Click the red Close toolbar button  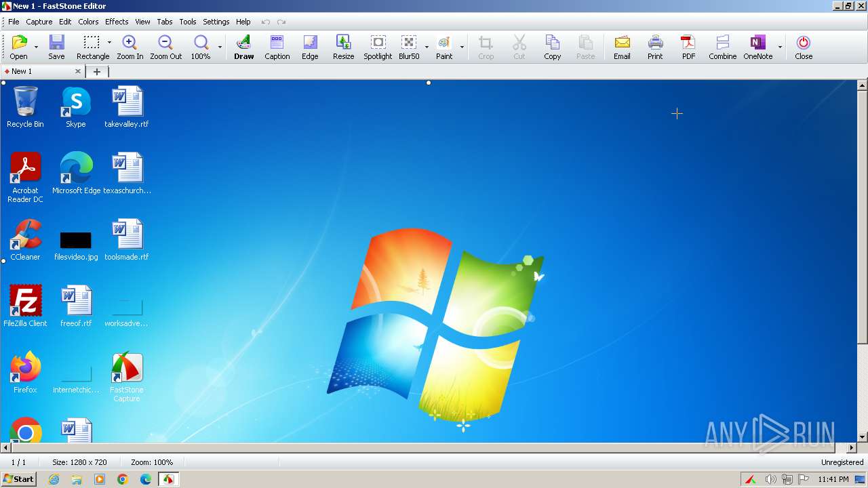pyautogui.click(x=804, y=47)
